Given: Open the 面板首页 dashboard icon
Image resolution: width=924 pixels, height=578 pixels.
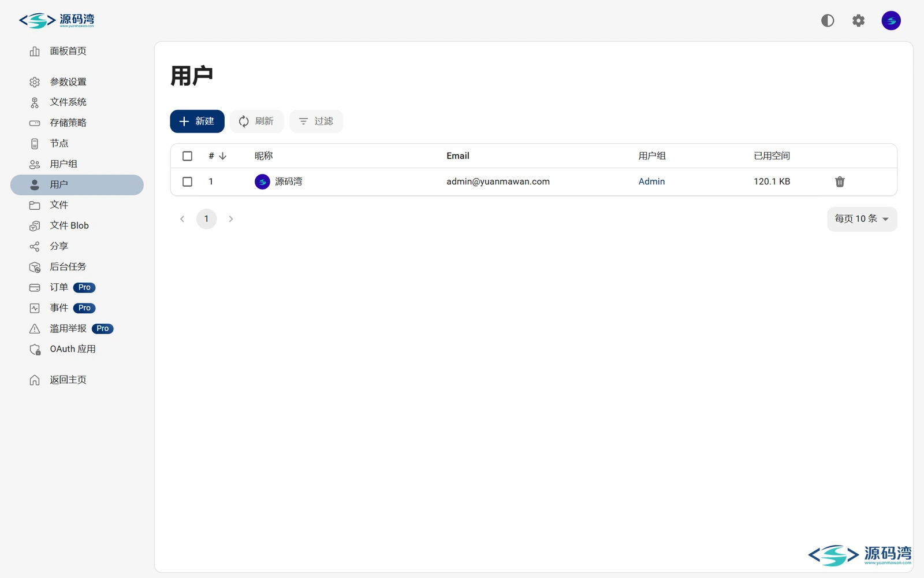Looking at the screenshot, I should point(35,51).
